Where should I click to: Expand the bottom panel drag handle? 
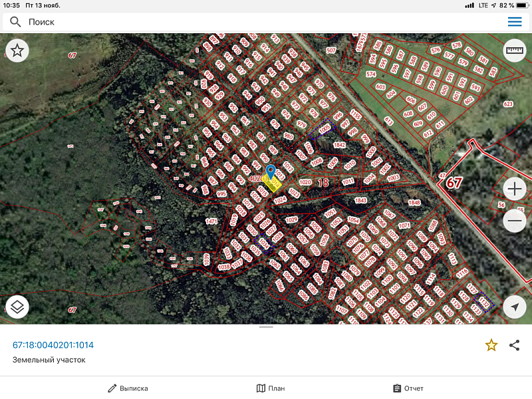coord(266,327)
